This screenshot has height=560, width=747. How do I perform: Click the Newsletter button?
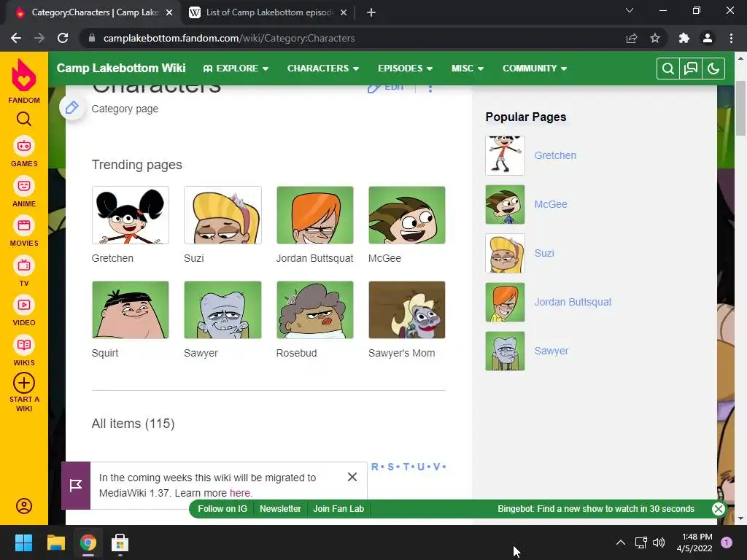280,508
